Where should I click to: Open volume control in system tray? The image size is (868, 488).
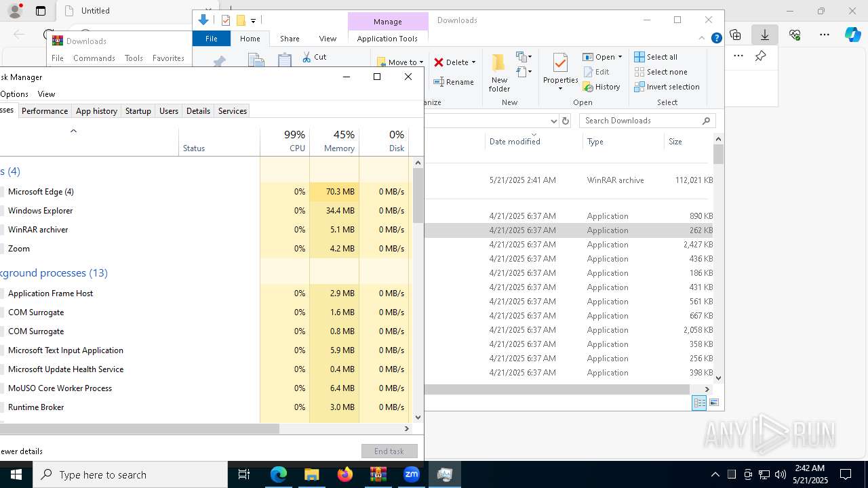[x=780, y=474]
